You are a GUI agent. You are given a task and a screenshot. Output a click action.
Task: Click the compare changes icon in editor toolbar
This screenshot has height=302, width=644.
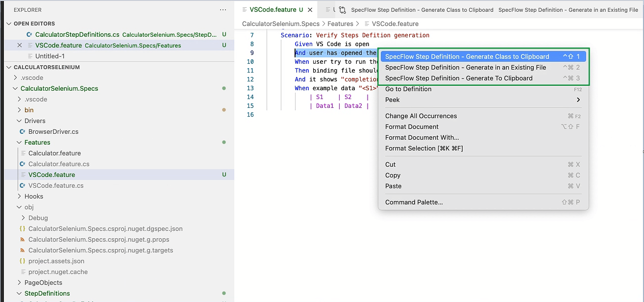tap(343, 10)
